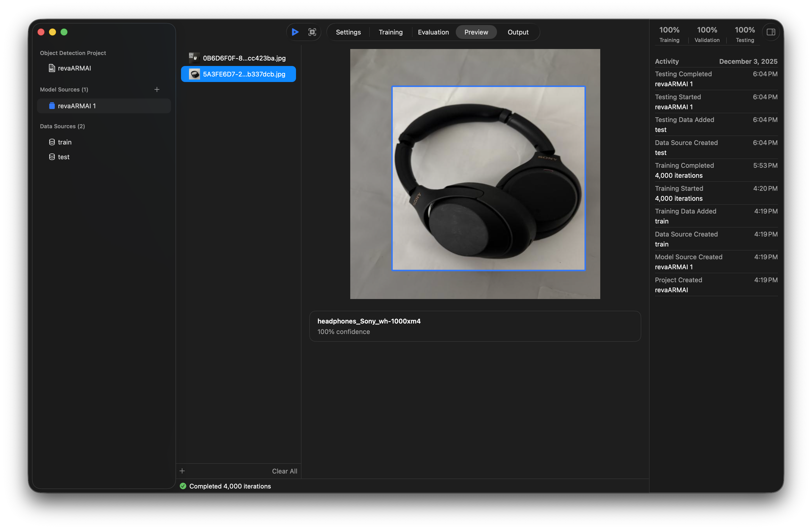Click the Data Sources (2) section header
Screen dimensions: 812x530
pyautogui.click(x=62, y=126)
